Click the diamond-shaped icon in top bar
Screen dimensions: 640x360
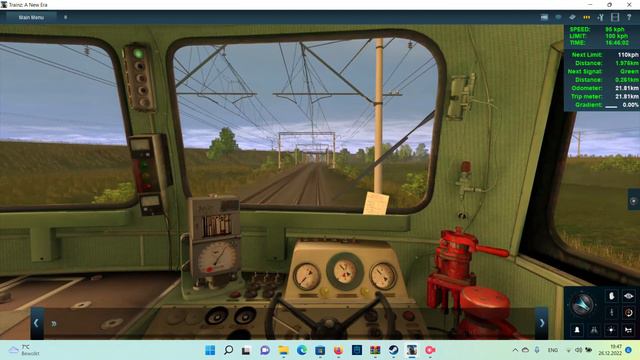(572, 17)
